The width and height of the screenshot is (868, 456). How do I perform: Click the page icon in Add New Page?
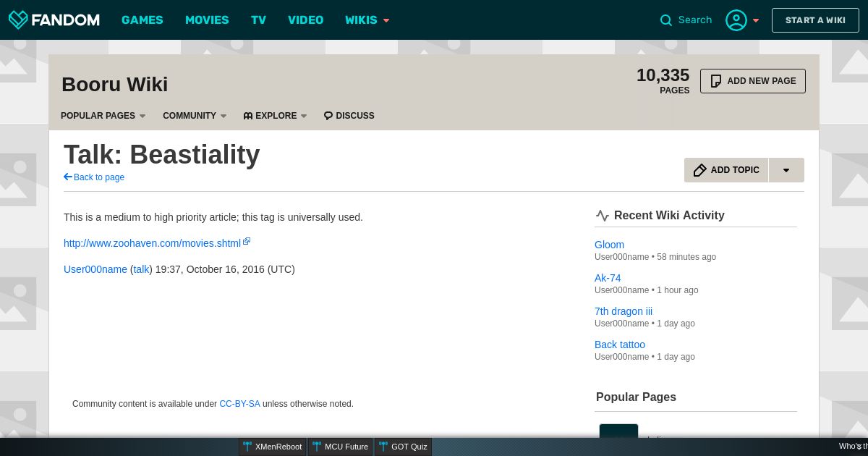716,81
